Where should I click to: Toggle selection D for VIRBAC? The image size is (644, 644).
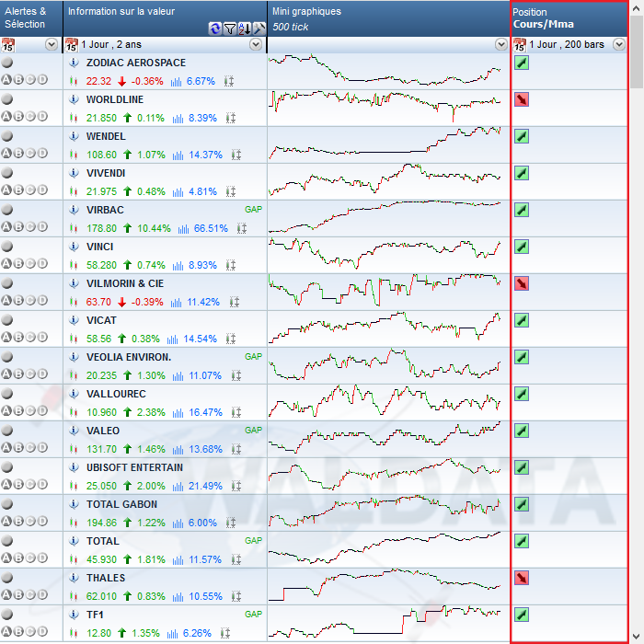(x=42, y=226)
